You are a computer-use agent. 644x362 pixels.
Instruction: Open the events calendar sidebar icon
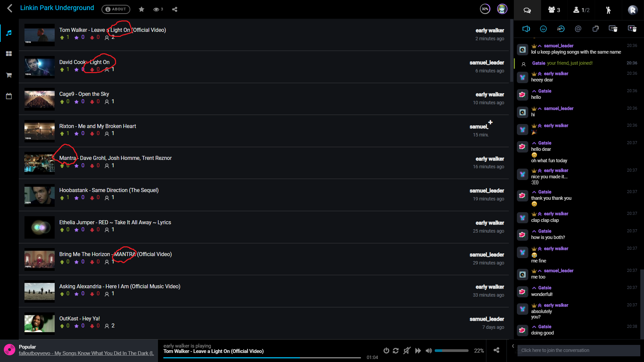9,96
